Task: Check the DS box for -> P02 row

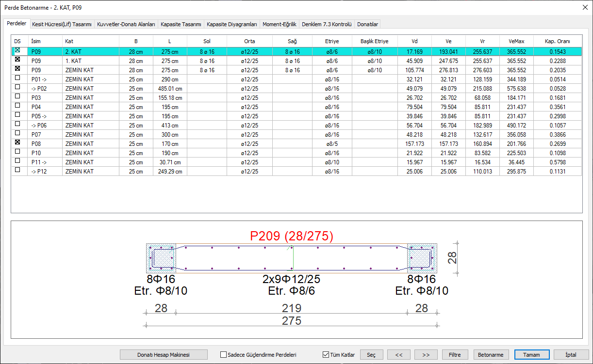Action: 17,87
